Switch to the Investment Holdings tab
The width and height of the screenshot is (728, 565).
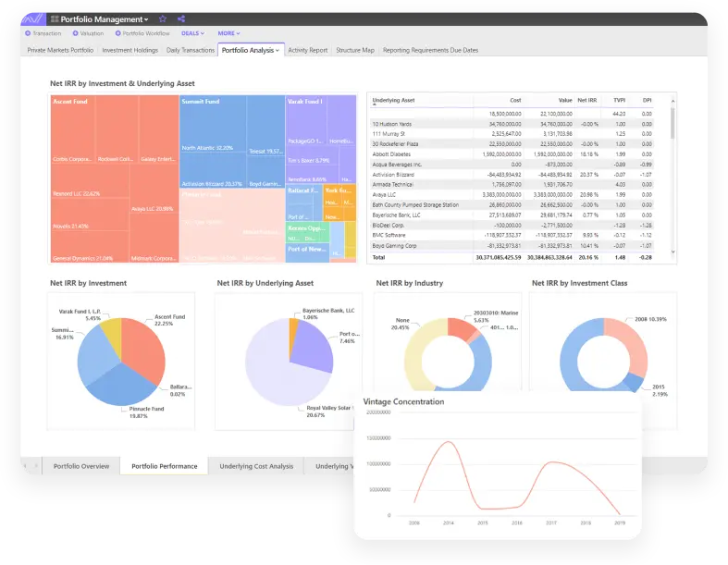[x=130, y=50]
